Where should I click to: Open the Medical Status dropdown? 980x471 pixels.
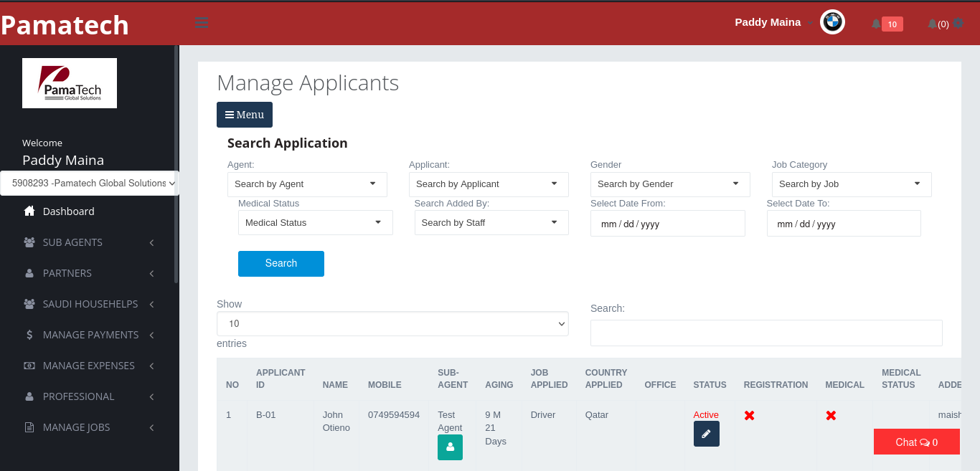coord(316,222)
